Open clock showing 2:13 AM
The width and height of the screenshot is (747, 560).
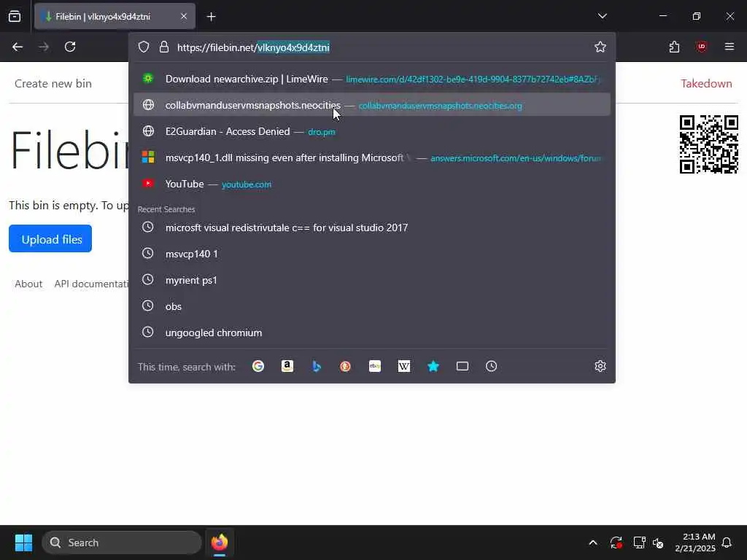point(695,542)
